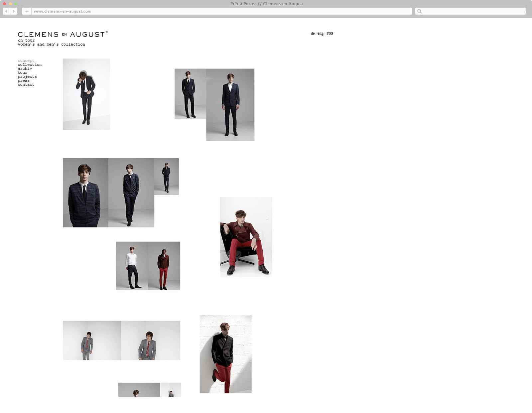Click the browser forward arrow button
This screenshot has width=532, height=413.
[14, 11]
